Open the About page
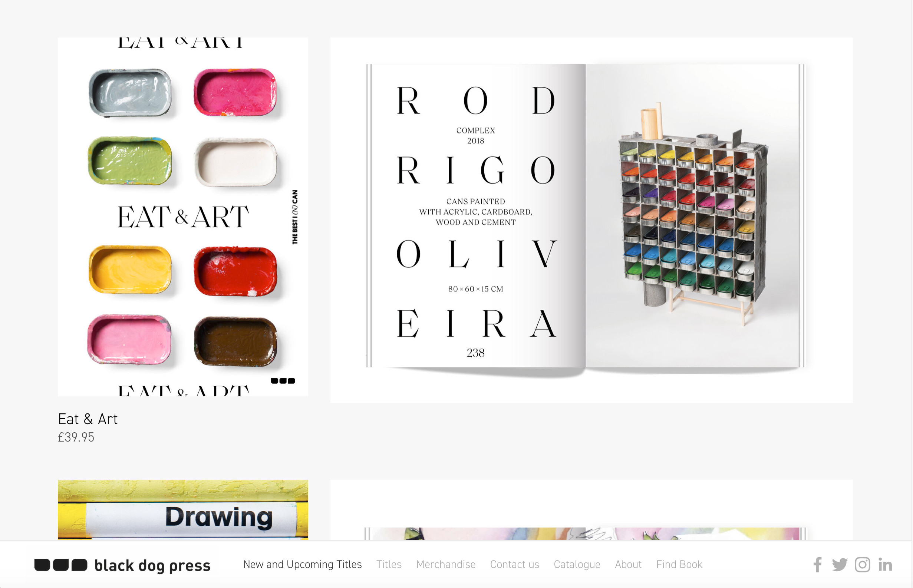Viewport: 913px width, 588px height. click(x=628, y=564)
